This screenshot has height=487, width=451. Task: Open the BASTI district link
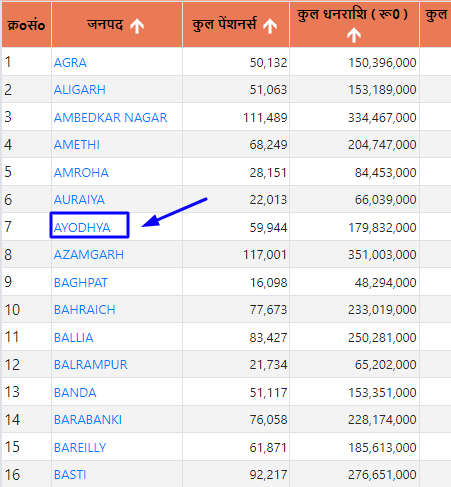[70, 475]
